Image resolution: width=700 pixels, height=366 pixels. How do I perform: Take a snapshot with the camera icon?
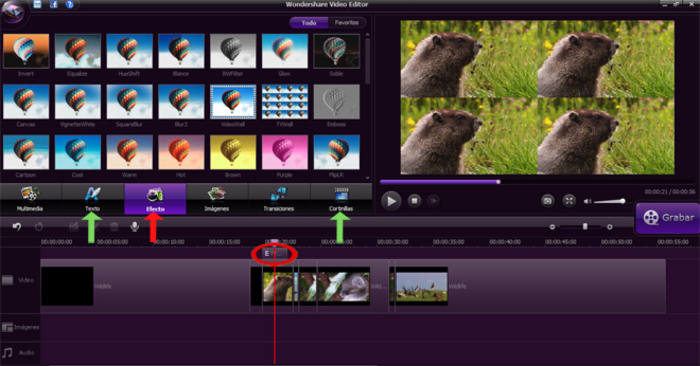(548, 201)
